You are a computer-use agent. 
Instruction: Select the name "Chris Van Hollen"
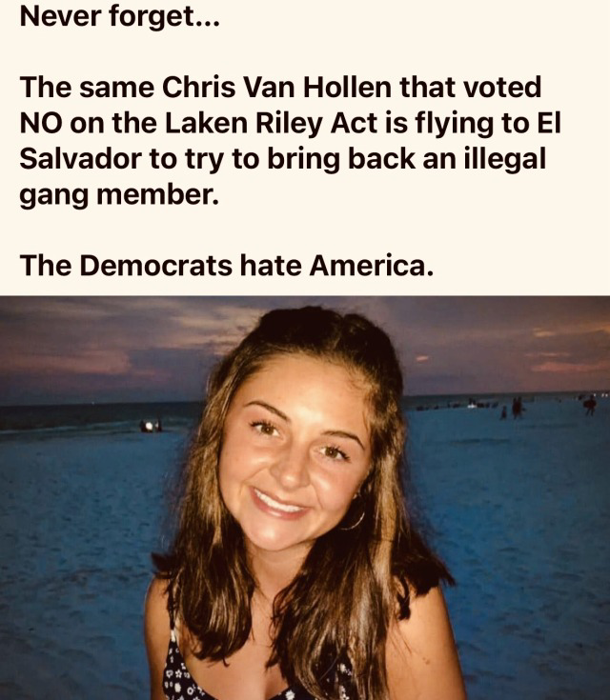tap(276, 87)
